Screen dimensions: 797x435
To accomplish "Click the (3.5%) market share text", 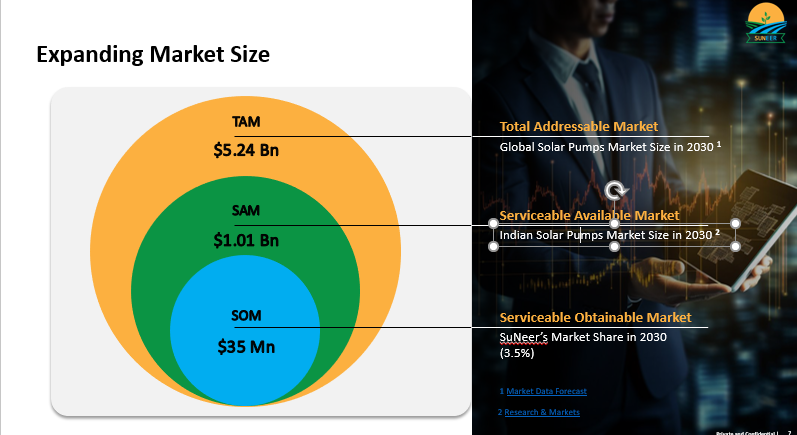I will pyautogui.click(x=517, y=353).
